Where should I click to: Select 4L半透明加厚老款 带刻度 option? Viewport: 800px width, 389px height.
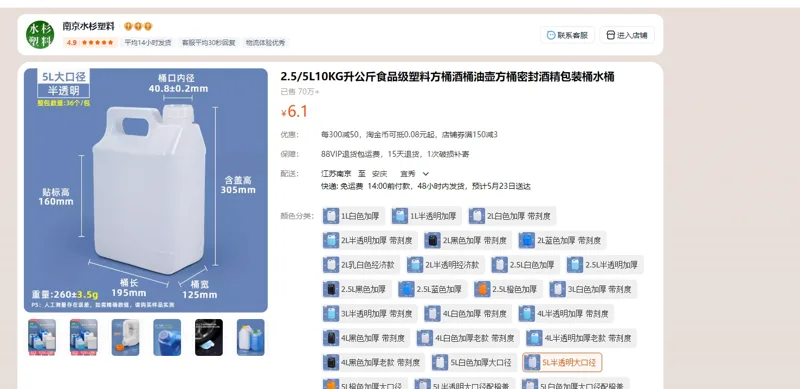(581, 338)
